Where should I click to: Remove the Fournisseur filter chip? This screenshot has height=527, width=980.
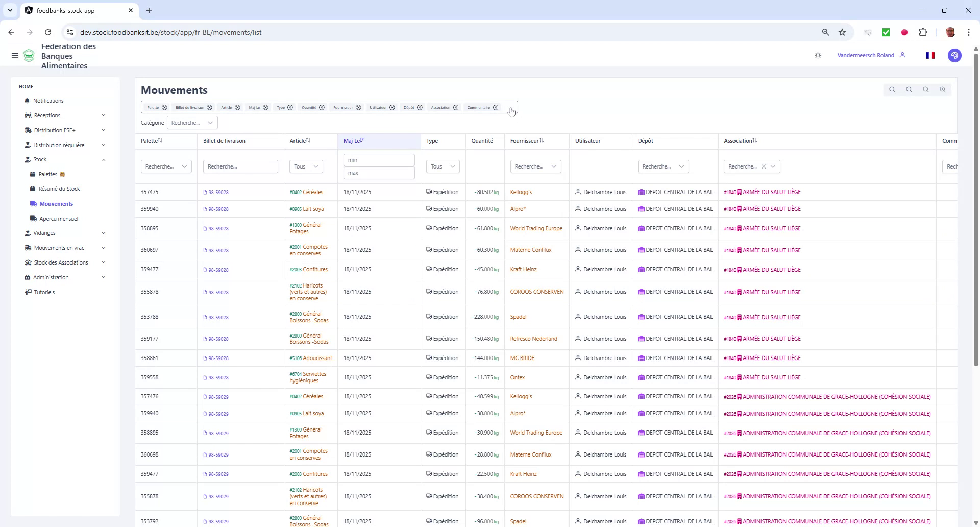coord(359,108)
